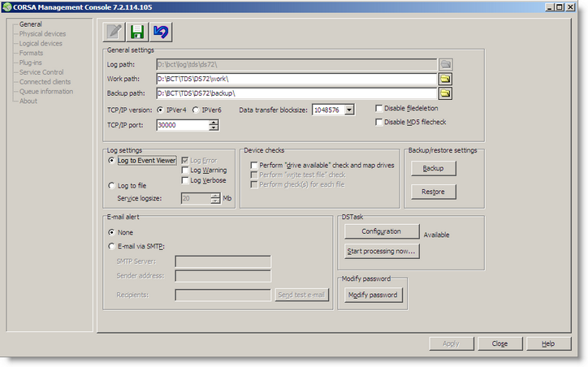This screenshot has width=588, height=367.
Task: Click the Sender address field
Action: click(223, 276)
